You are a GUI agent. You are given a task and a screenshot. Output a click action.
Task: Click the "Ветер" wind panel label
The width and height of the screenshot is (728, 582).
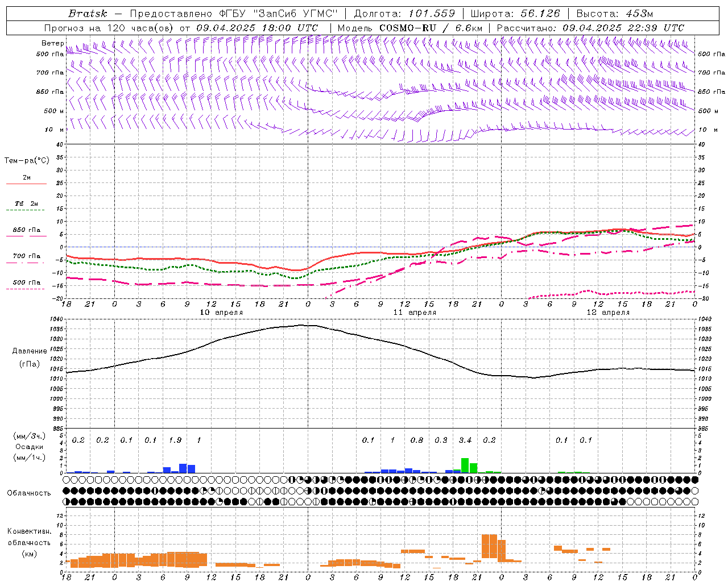pyautogui.click(x=52, y=43)
